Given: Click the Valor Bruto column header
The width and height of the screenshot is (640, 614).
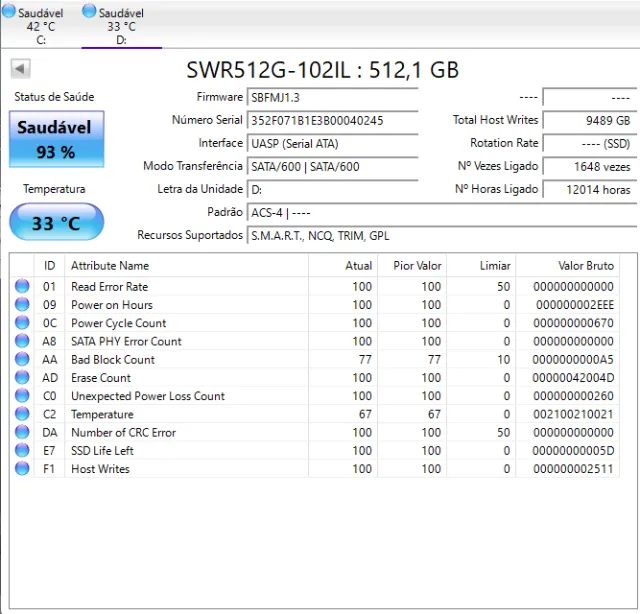Looking at the screenshot, I should (x=568, y=266).
